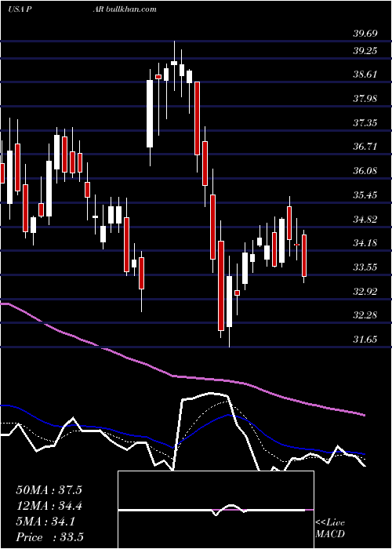Click the 39.25 price level label
This screenshot has height=549, width=392.
point(365,51)
